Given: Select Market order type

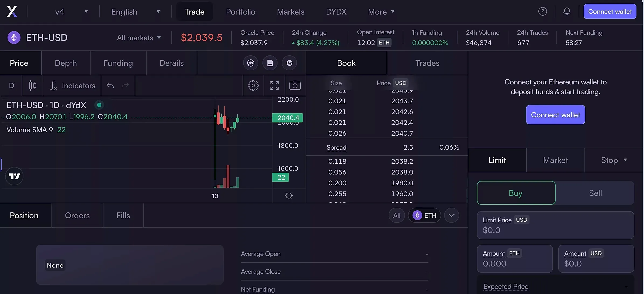Looking at the screenshot, I should [x=555, y=160].
